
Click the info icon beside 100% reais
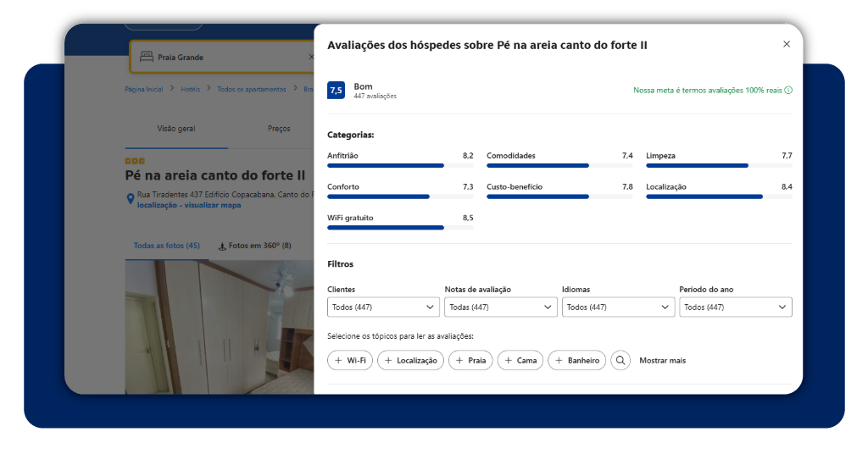point(788,90)
